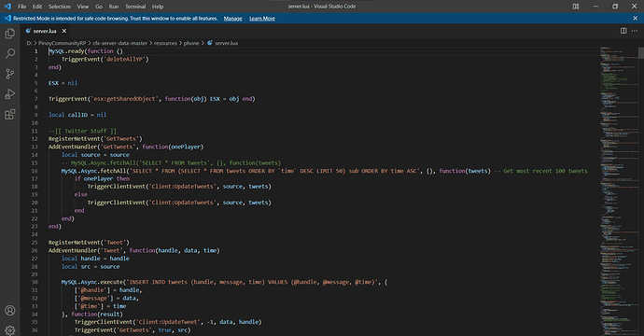Open the Selection menu

60,7
